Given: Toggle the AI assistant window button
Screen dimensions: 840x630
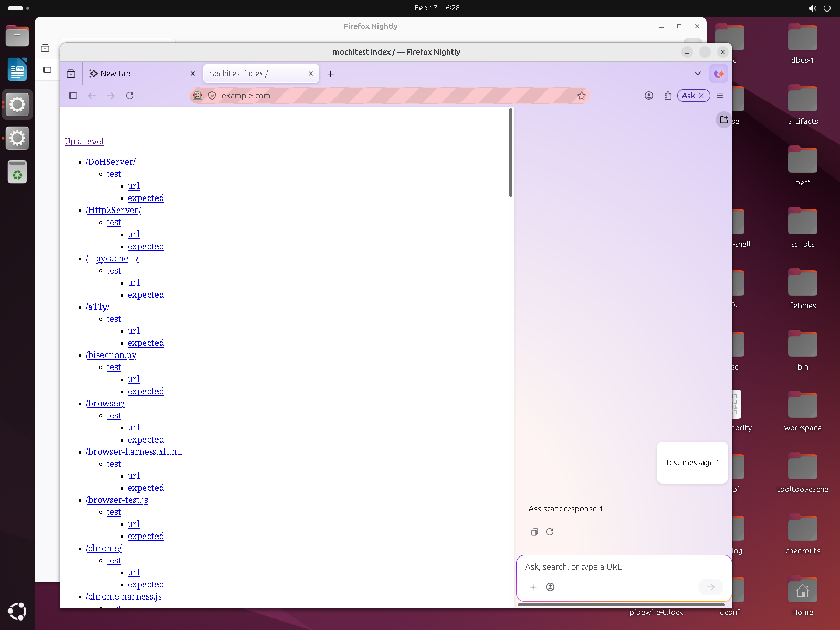Looking at the screenshot, I should [719, 73].
